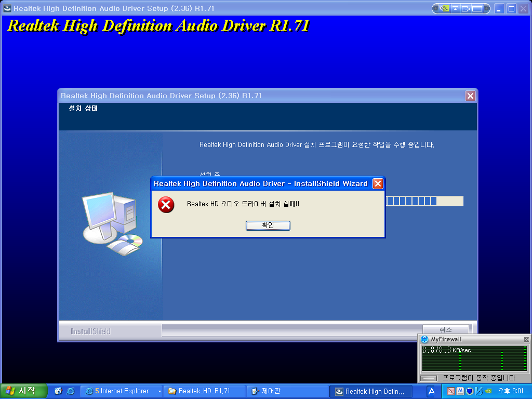The height and width of the screenshot is (399, 532).
Task: Click the red pen tray icon
Action: pos(450,391)
